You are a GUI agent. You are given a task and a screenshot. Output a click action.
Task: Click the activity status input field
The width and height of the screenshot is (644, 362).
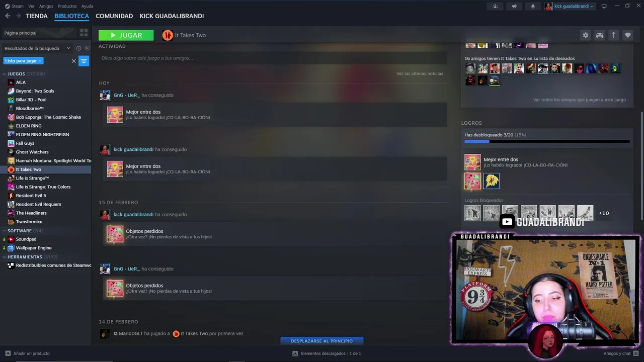272,58
